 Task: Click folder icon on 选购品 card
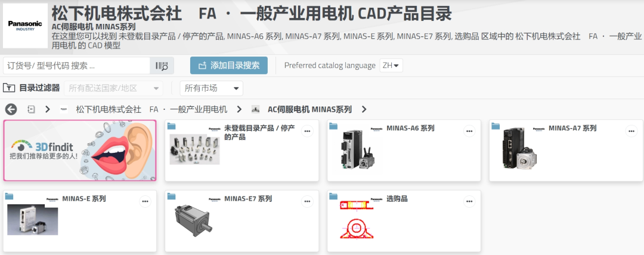(x=333, y=196)
